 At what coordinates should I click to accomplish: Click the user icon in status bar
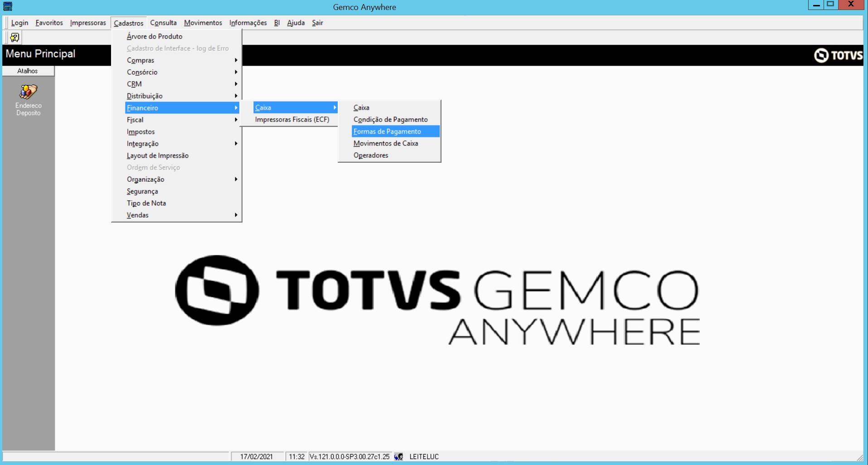(399, 456)
